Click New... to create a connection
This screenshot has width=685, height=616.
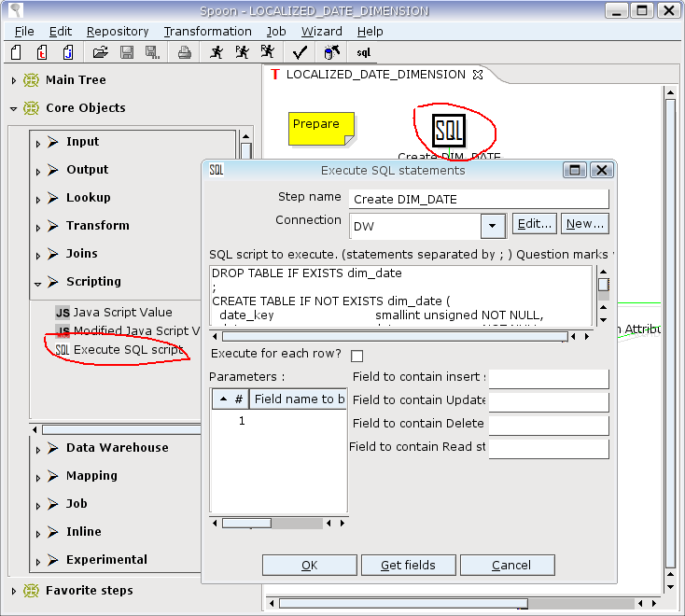pyautogui.click(x=584, y=224)
